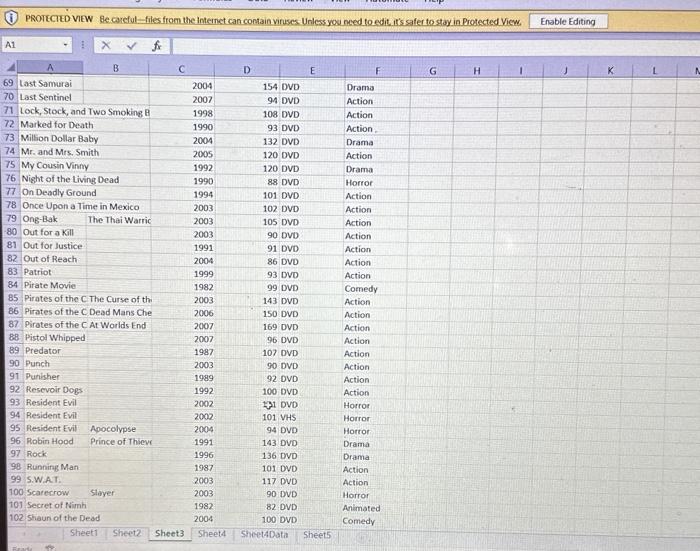The width and height of the screenshot is (700, 551).
Task: Select column G header
Action: click(432, 71)
